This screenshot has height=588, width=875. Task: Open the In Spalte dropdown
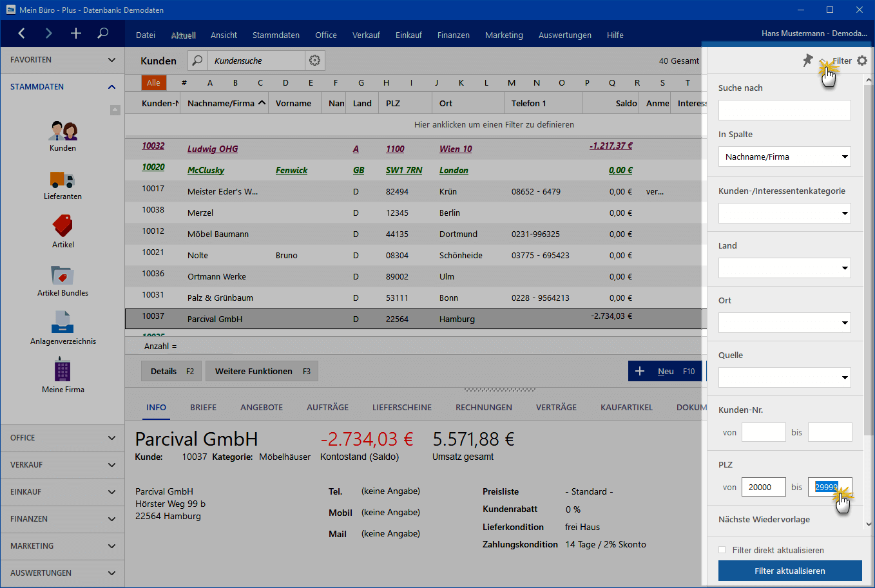(784, 156)
